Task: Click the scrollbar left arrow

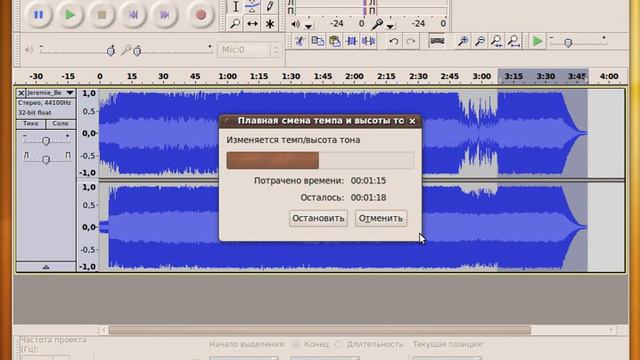Action: [x=104, y=330]
